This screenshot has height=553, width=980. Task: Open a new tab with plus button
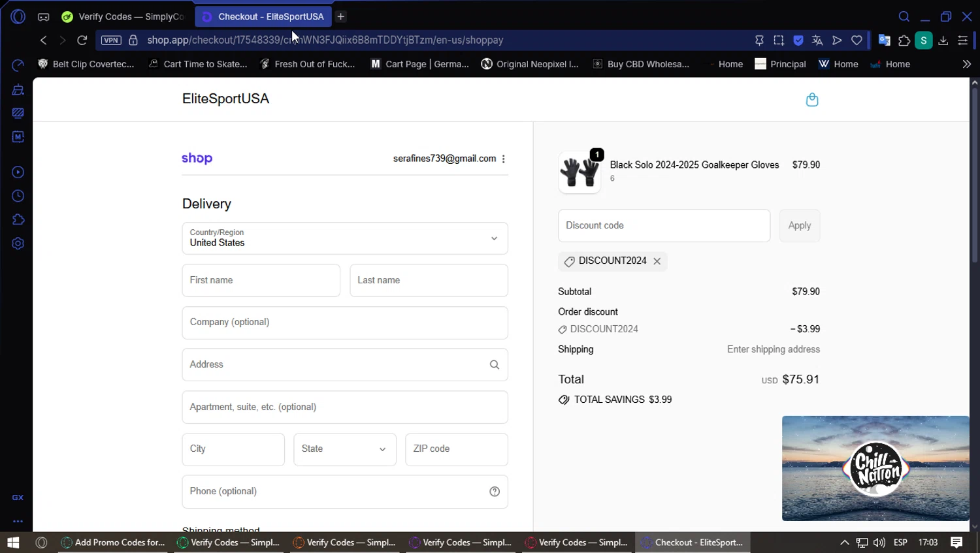coord(340,16)
